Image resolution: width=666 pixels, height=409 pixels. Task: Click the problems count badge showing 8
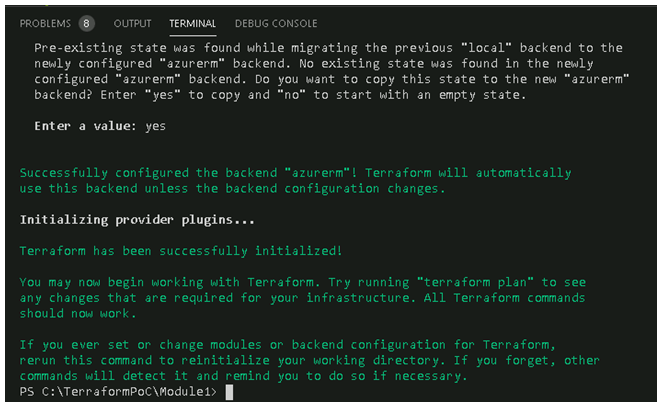coord(86,23)
